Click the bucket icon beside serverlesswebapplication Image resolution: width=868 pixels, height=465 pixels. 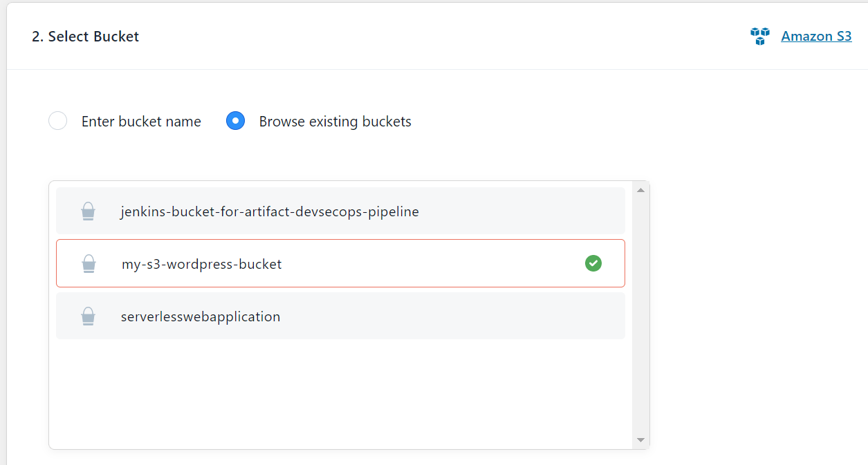pyautogui.click(x=88, y=316)
